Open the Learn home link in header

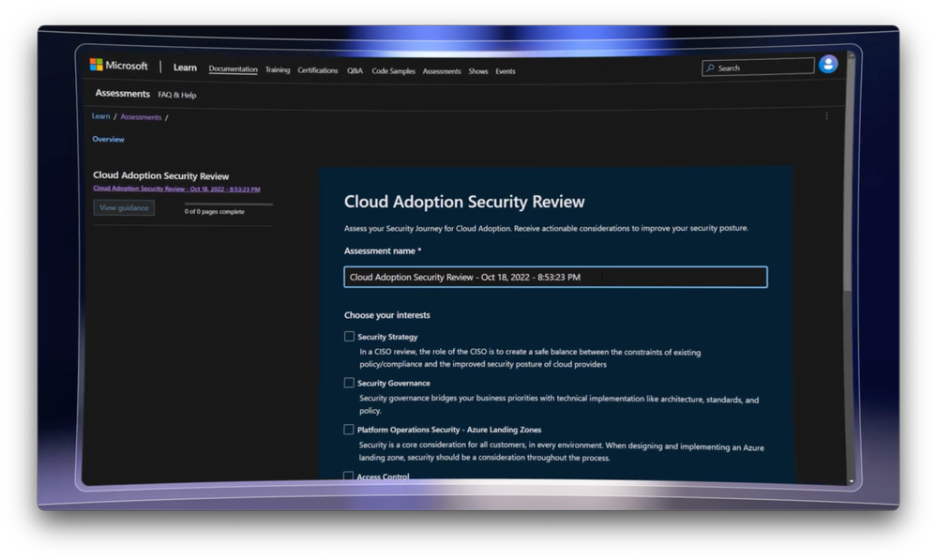(x=185, y=68)
